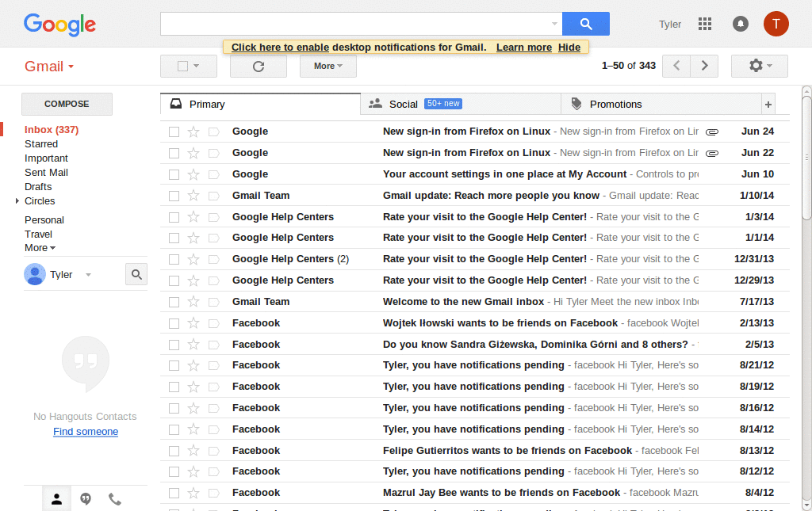Star the Gmail update email from 1/10/14

193,196
